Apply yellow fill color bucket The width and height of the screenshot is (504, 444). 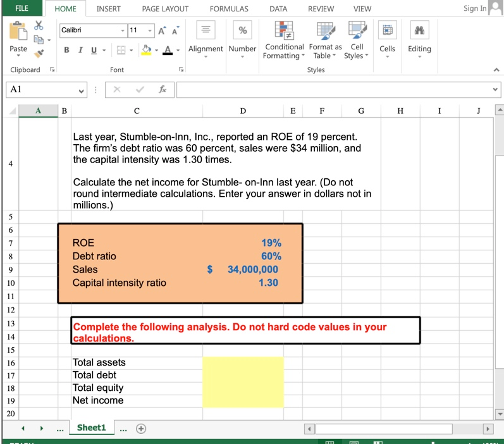(x=146, y=50)
